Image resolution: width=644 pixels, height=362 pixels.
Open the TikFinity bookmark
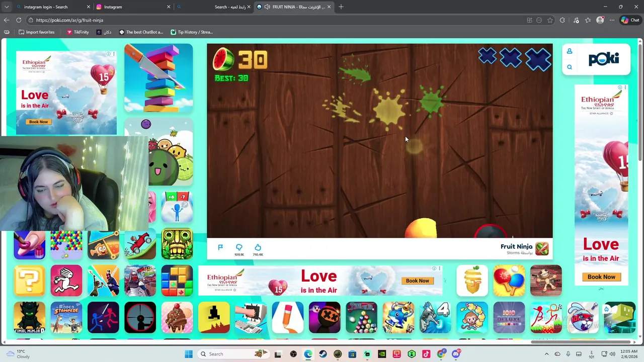[x=77, y=32]
